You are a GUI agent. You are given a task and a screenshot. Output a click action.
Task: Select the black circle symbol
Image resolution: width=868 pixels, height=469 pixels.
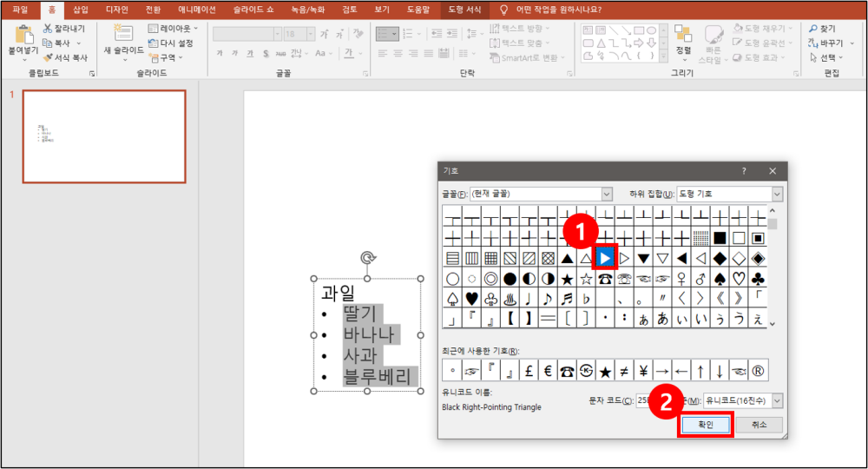pos(510,279)
